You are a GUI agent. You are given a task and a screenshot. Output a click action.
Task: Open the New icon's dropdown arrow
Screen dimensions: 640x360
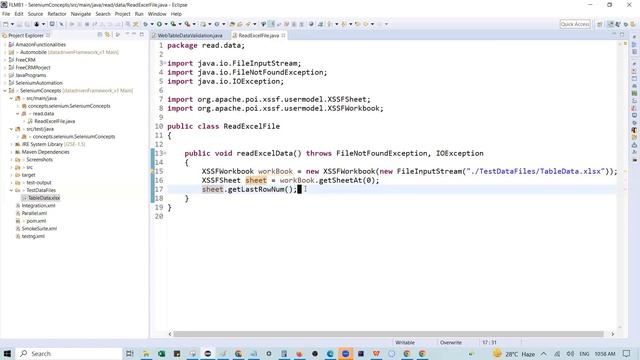(x=12, y=24)
